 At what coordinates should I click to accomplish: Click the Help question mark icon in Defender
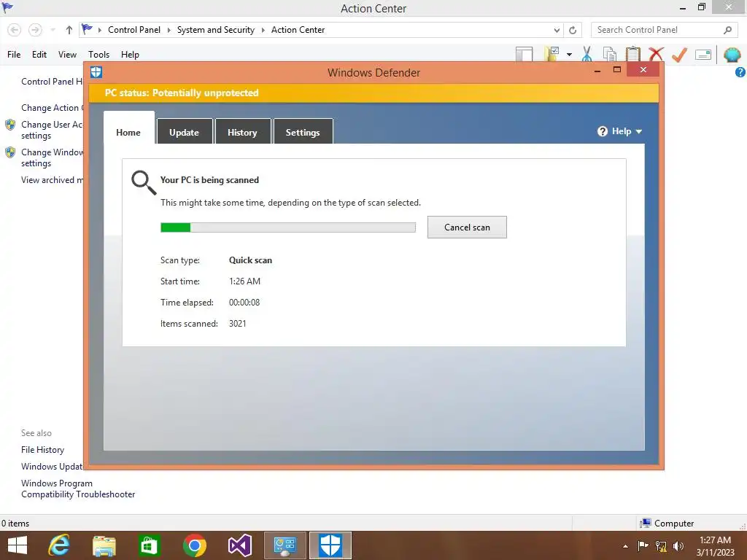602,131
